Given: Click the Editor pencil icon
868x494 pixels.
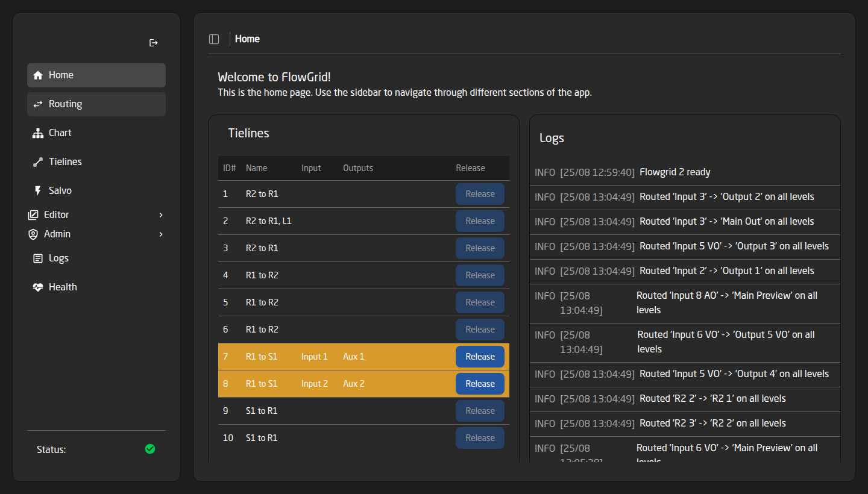Looking at the screenshot, I should (33, 215).
